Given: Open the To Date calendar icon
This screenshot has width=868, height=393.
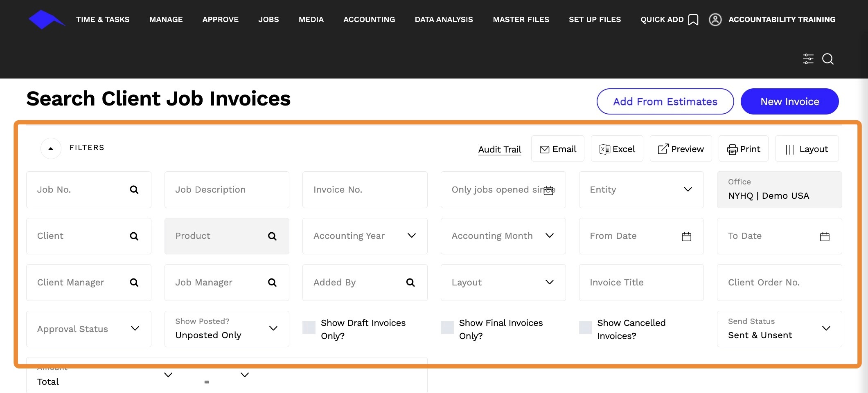Looking at the screenshot, I should [825, 236].
